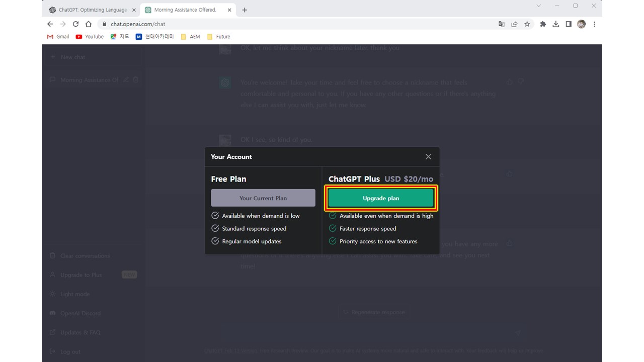Switch to Light mode

[94, 294]
